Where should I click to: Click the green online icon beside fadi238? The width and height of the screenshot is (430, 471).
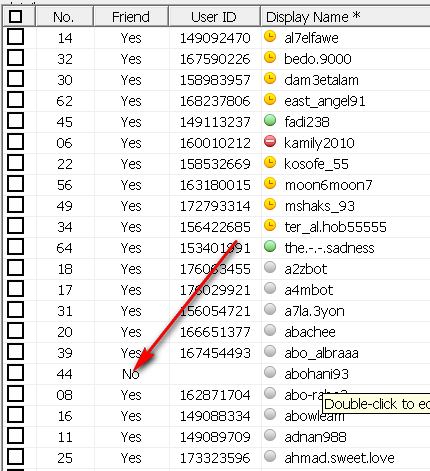click(x=270, y=120)
